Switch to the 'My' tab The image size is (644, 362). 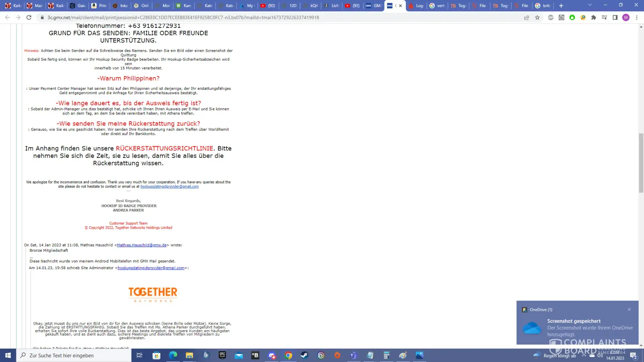(247, 5)
